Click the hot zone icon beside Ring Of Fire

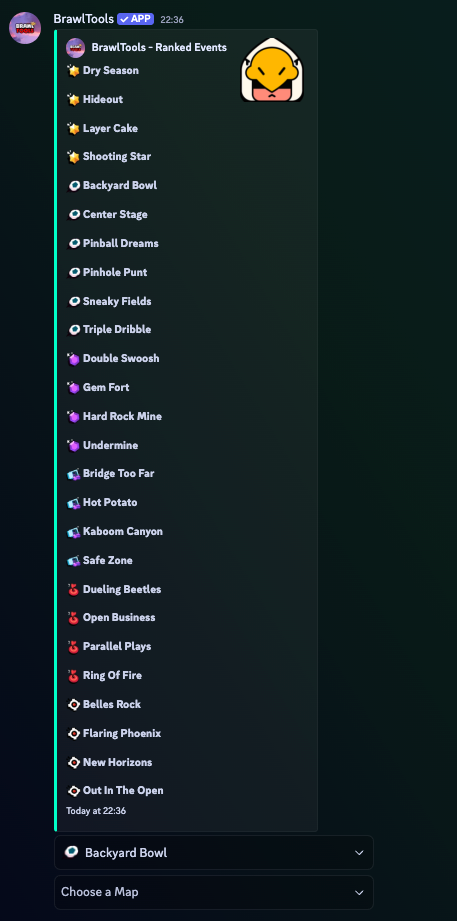(x=73, y=676)
